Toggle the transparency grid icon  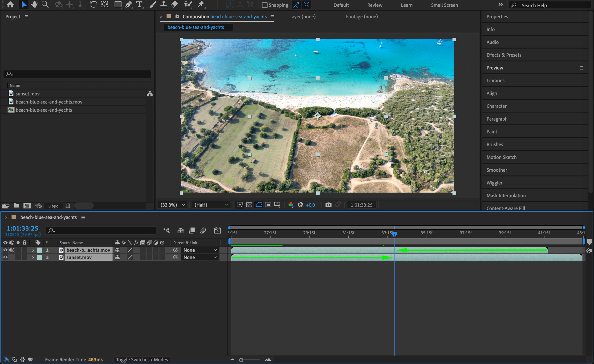point(249,205)
